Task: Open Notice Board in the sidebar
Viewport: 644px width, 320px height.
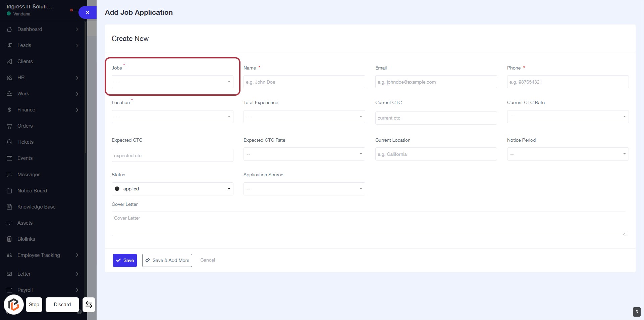Action: click(x=32, y=191)
